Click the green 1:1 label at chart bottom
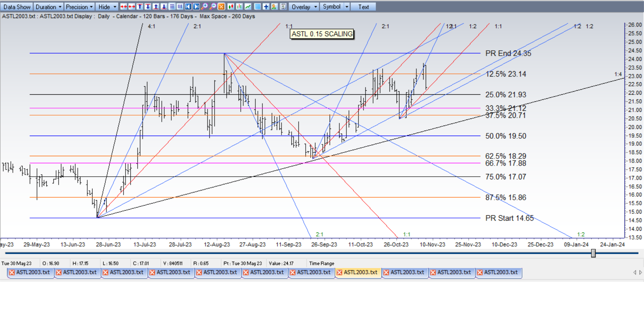The width and height of the screenshot is (644, 318). pos(407,234)
